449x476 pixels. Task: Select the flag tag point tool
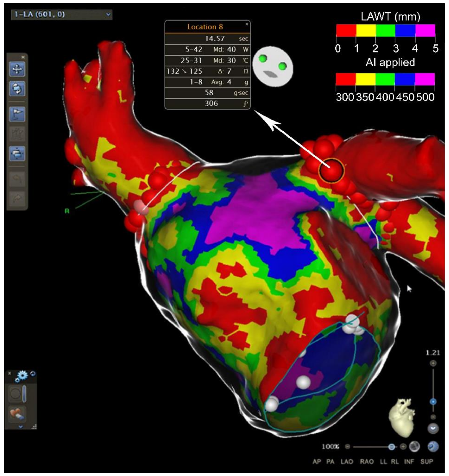(17, 114)
